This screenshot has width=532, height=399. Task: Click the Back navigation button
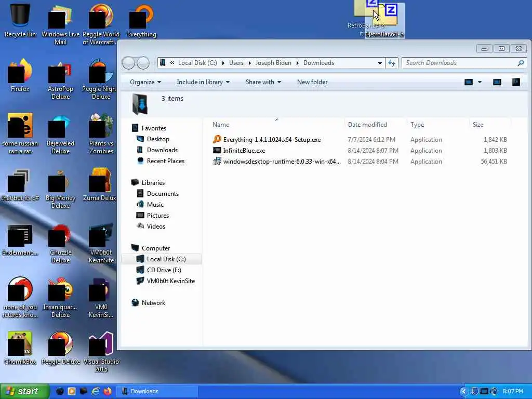129,63
